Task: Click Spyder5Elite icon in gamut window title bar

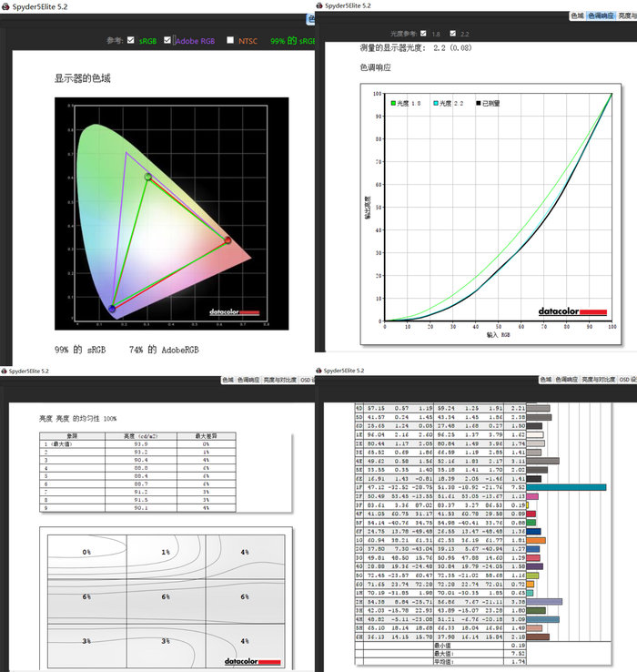Action: pyautogui.click(x=5, y=6)
